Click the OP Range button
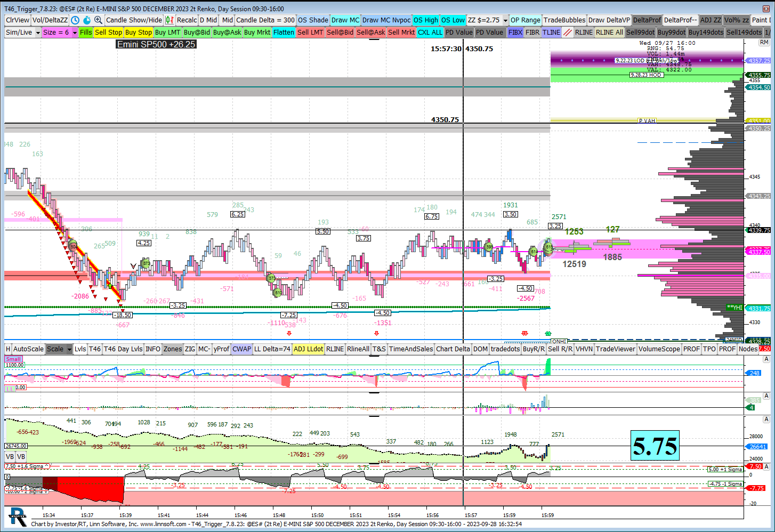The image size is (775, 532). click(x=526, y=20)
